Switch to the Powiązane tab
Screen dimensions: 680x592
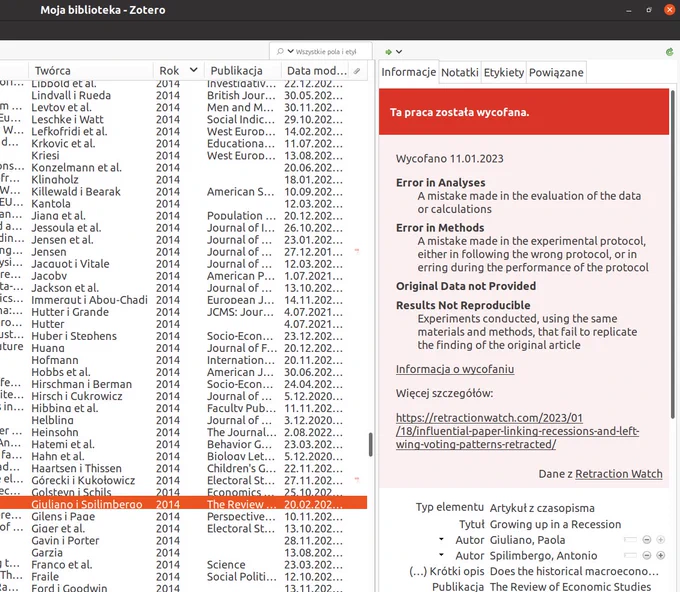[556, 72]
